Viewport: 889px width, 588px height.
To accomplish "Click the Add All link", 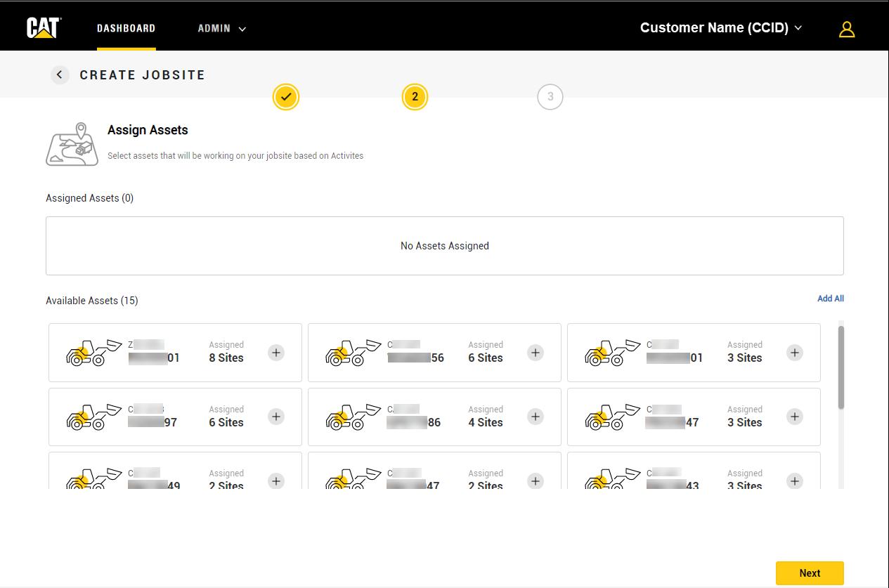I will click(830, 299).
